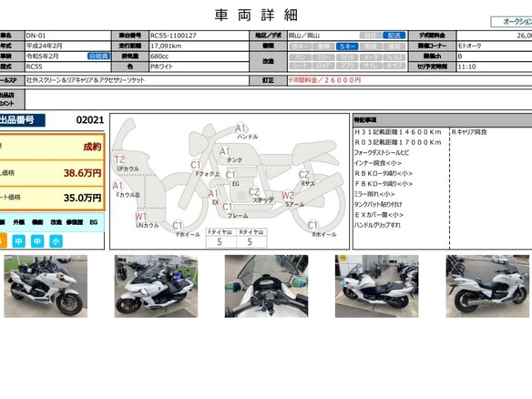Click the scheduled time 11:10
This screenshot has height=399, width=532.
(x=466, y=66)
